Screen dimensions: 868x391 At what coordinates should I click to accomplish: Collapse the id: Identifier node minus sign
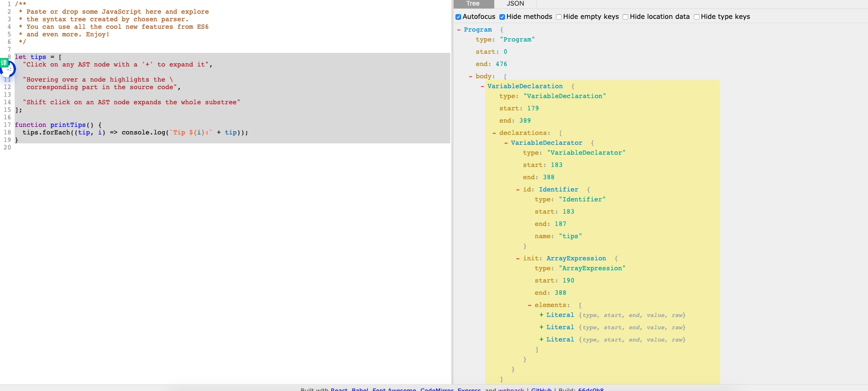[518, 190]
